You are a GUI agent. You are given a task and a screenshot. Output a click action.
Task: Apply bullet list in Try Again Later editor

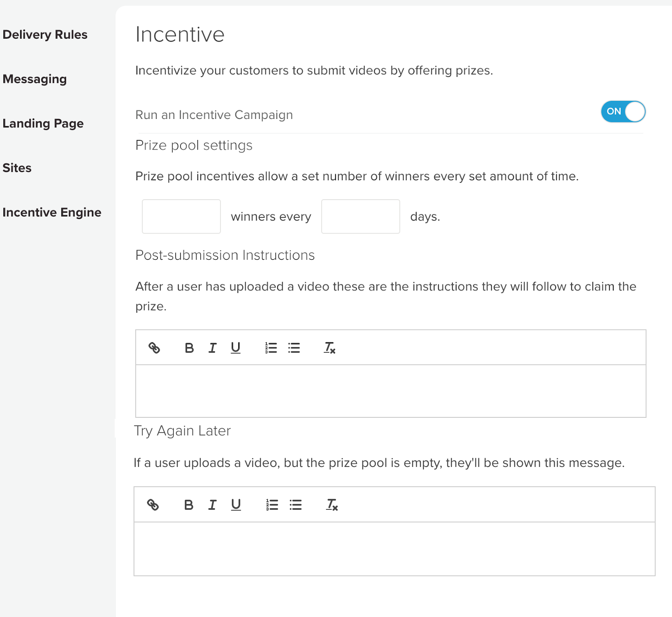coord(296,504)
